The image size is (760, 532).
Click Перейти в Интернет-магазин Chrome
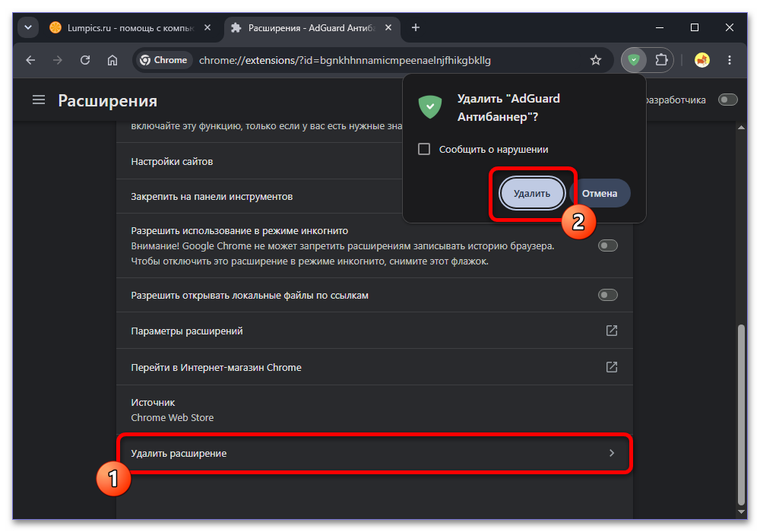coord(216,367)
